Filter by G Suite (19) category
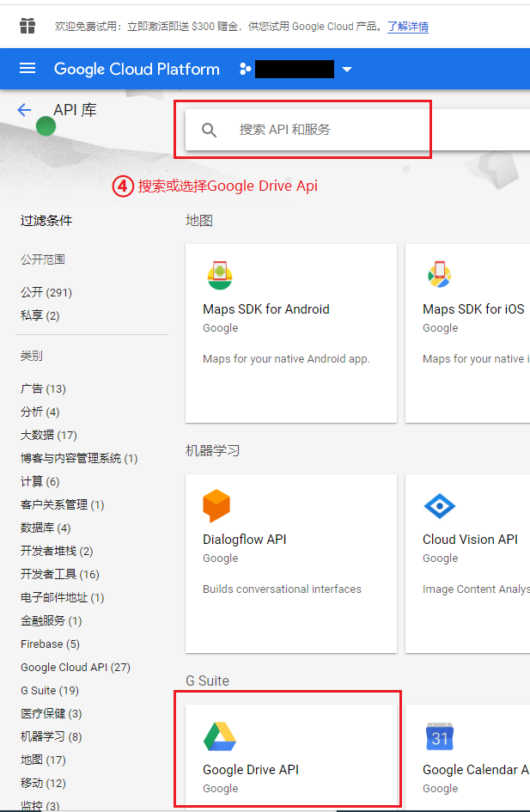530x812 pixels. [x=50, y=691]
